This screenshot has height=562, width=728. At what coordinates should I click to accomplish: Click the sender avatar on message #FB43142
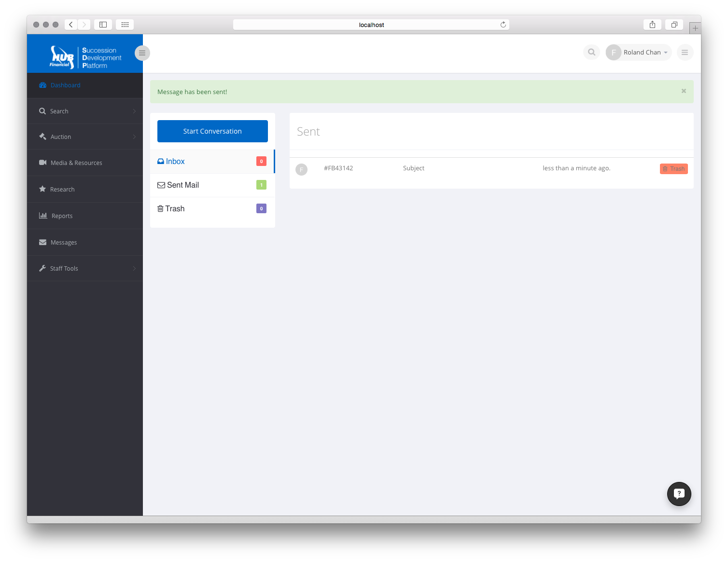tap(301, 169)
